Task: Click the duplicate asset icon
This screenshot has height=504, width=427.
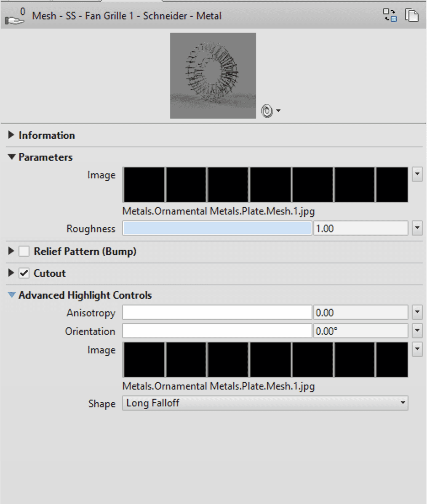Action: [x=411, y=16]
